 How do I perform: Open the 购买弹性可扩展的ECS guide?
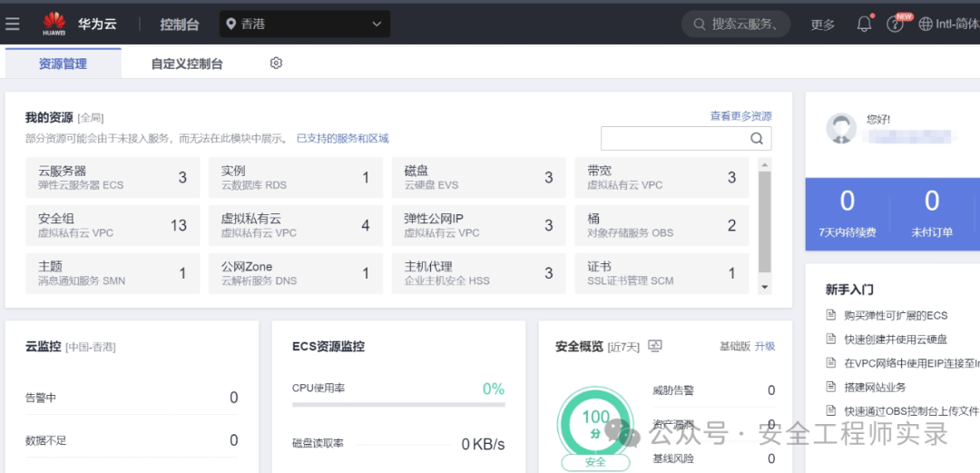[896, 315]
